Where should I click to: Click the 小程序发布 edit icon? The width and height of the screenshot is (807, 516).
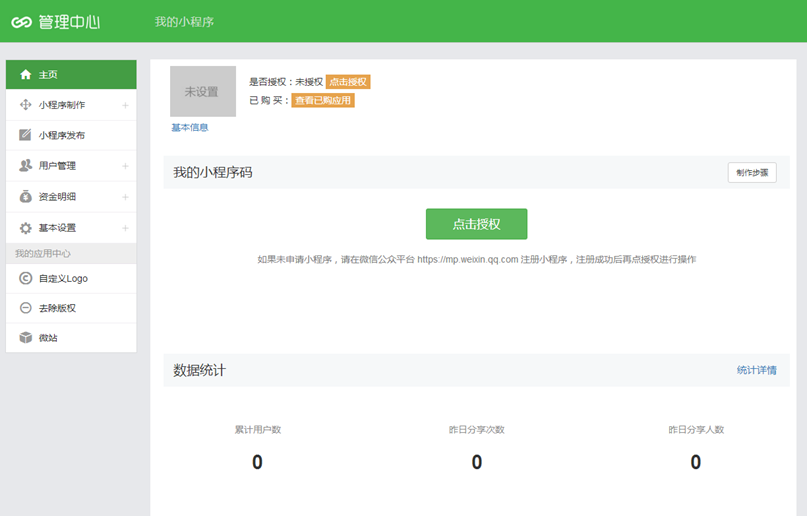(x=25, y=136)
